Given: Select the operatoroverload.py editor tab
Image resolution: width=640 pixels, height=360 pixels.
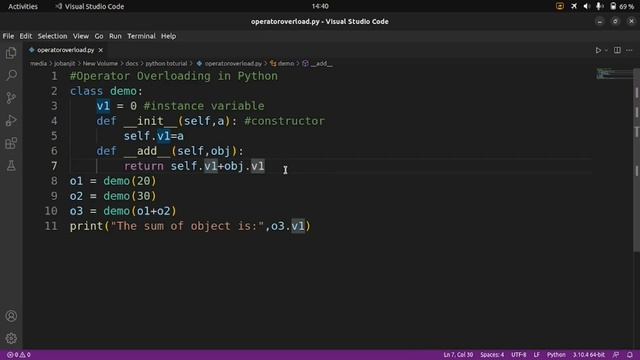Looking at the screenshot, I should (65, 50).
